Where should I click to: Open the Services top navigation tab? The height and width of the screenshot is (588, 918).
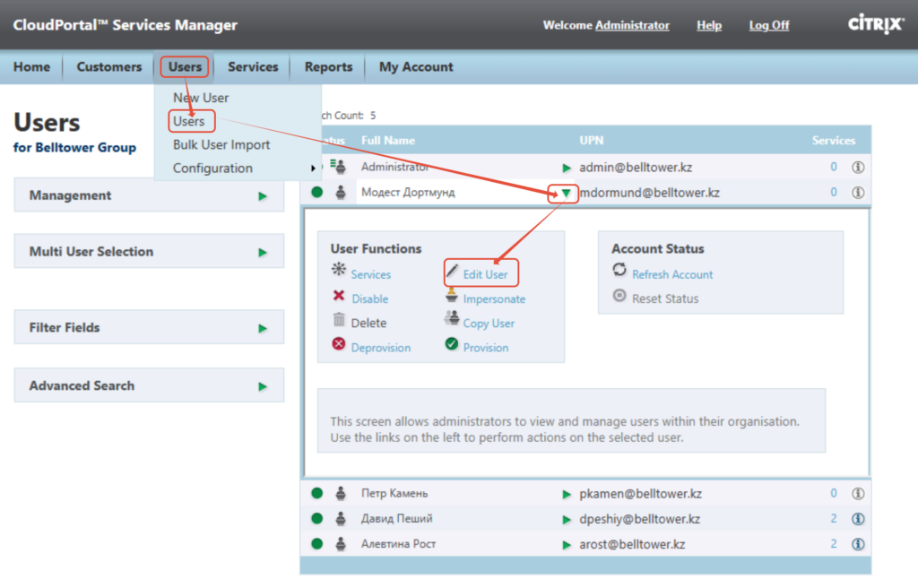pyautogui.click(x=253, y=66)
